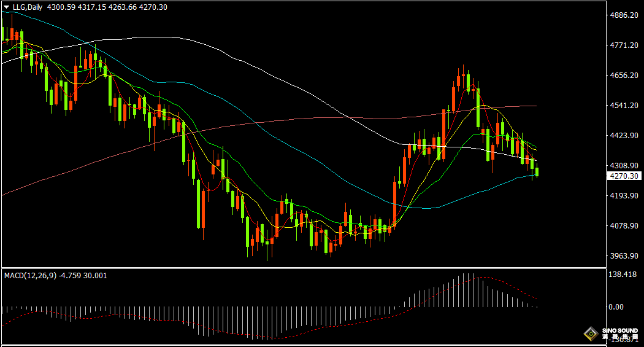Click the 4886.20 price axis label
The image size is (644, 347).
click(624, 15)
